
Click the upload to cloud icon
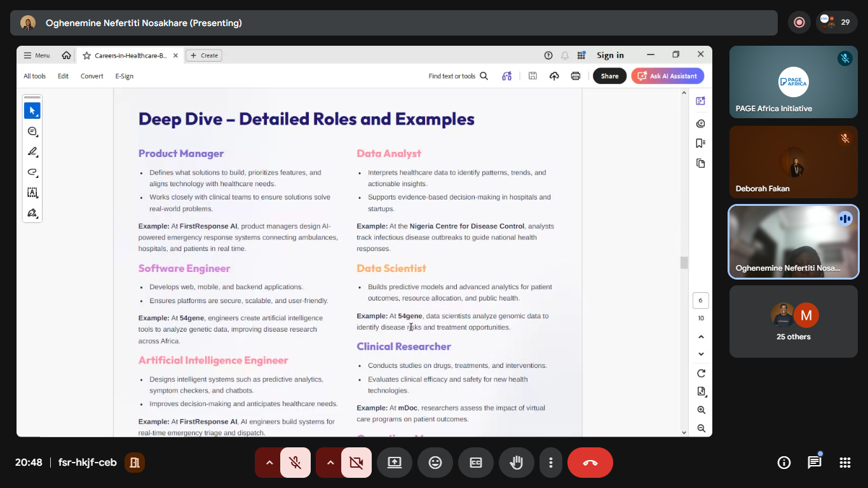click(x=554, y=76)
